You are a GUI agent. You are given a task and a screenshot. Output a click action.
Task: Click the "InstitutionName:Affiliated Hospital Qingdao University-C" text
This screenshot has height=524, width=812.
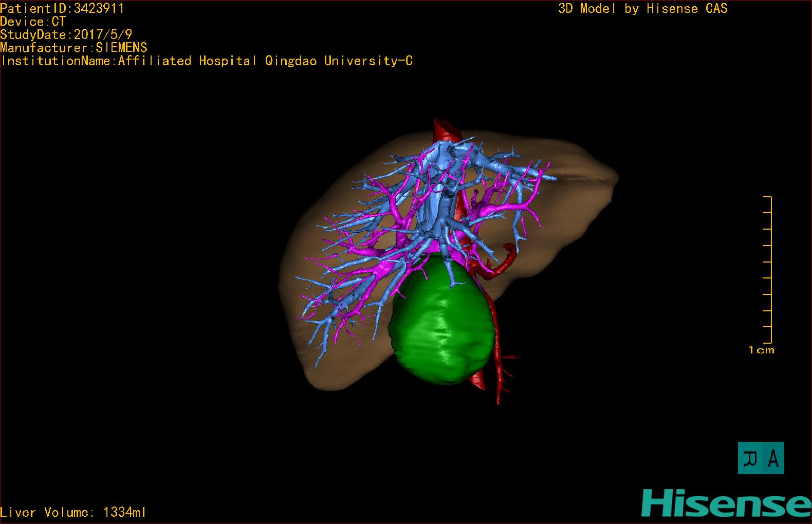click(207, 61)
